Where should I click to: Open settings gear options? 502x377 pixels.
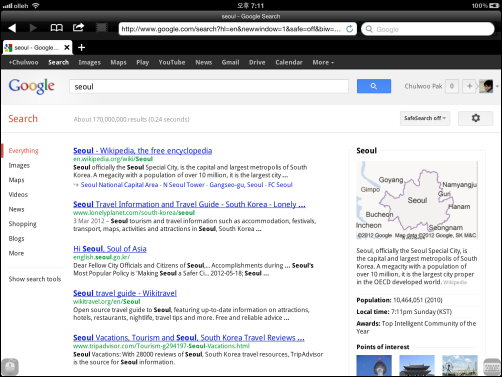[475, 118]
